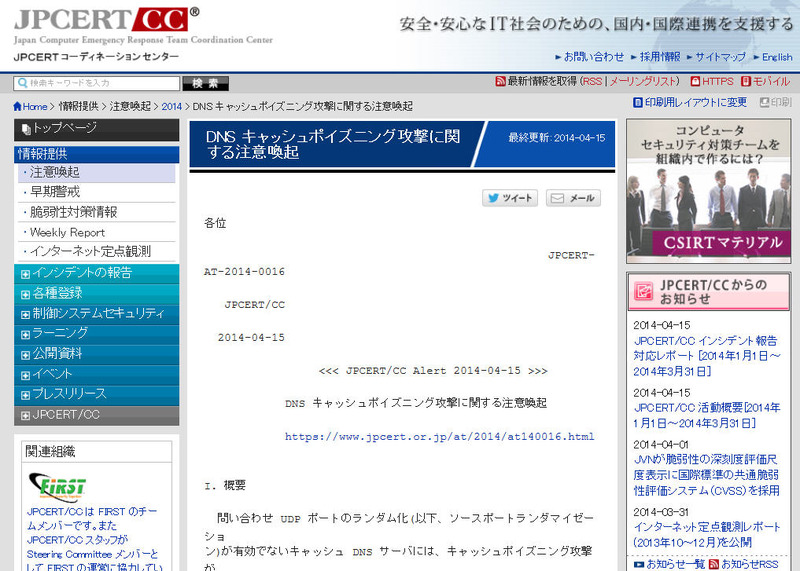Open the トップページ sidebar item
The height and width of the screenshot is (571, 800).
(64, 128)
